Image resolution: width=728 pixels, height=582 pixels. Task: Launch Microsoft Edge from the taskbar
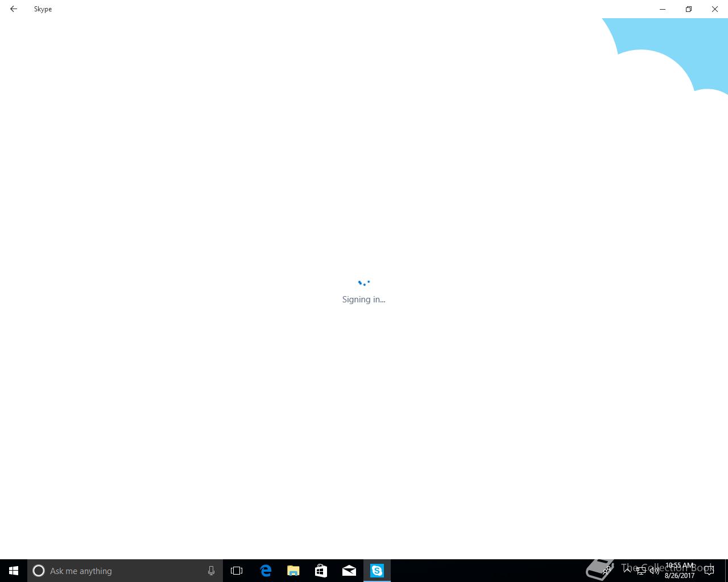[265, 571]
